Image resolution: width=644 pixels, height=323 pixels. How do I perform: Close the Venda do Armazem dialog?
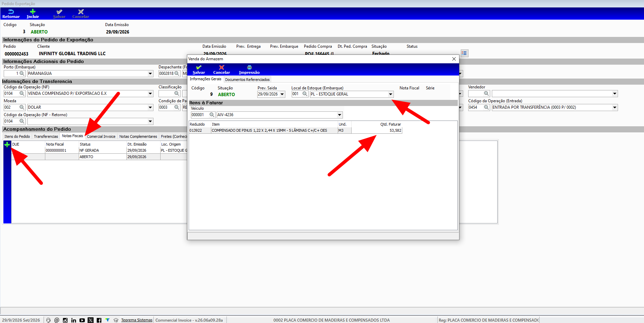[454, 59]
